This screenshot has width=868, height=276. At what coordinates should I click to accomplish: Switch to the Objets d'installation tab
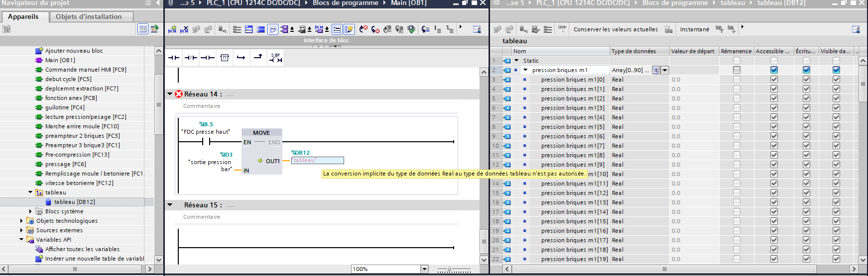89,16
